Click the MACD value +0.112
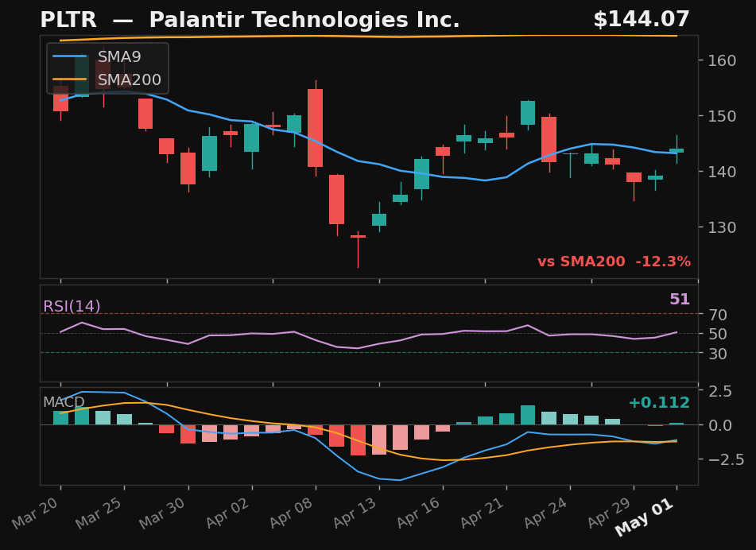The image size is (756, 550). pos(659,402)
